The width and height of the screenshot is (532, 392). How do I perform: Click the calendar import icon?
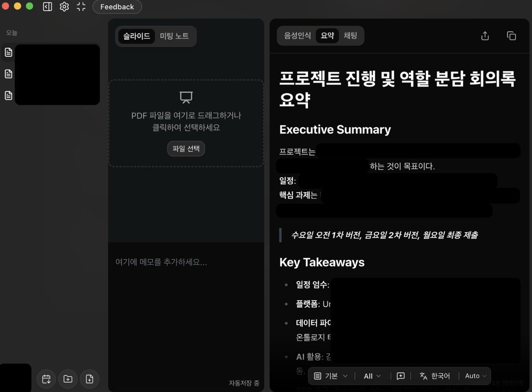coord(46,379)
